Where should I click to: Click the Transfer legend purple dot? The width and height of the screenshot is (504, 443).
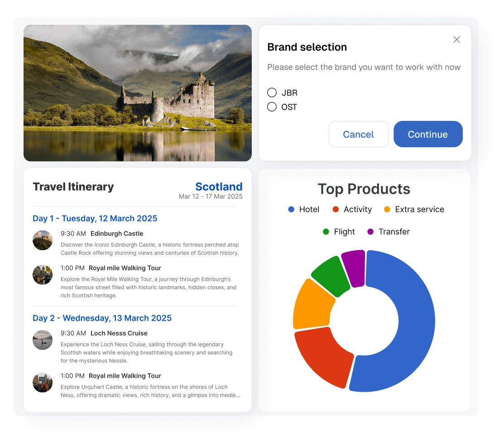[370, 232]
